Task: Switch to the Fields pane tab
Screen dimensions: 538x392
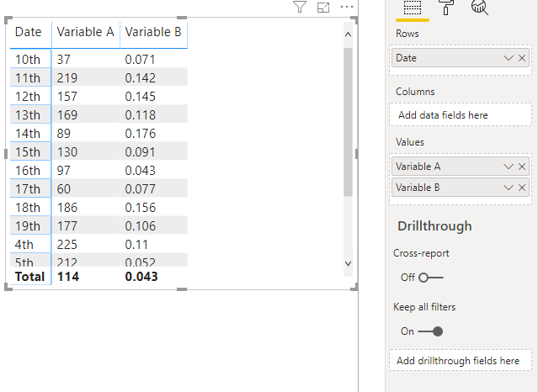Action: tap(413, 8)
